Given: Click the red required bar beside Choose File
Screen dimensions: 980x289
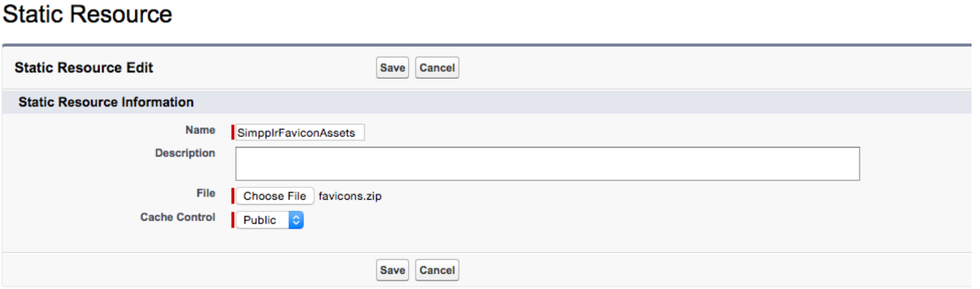Looking at the screenshot, I should tap(233, 196).
